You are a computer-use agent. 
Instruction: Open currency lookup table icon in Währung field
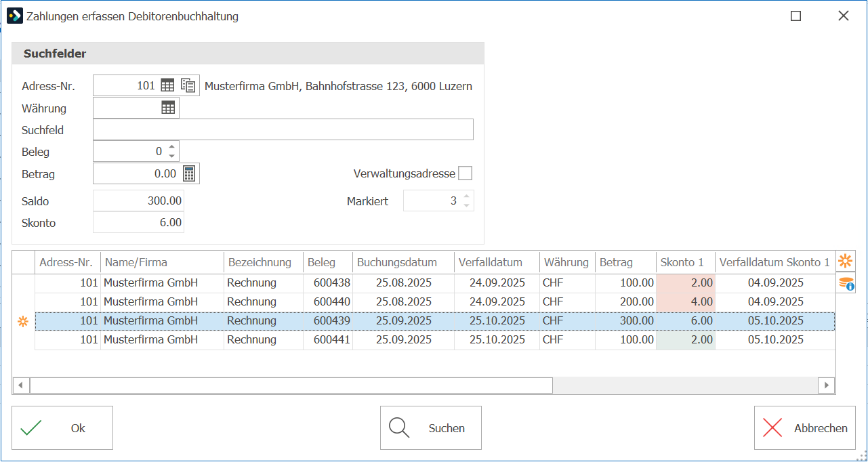click(x=168, y=108)
